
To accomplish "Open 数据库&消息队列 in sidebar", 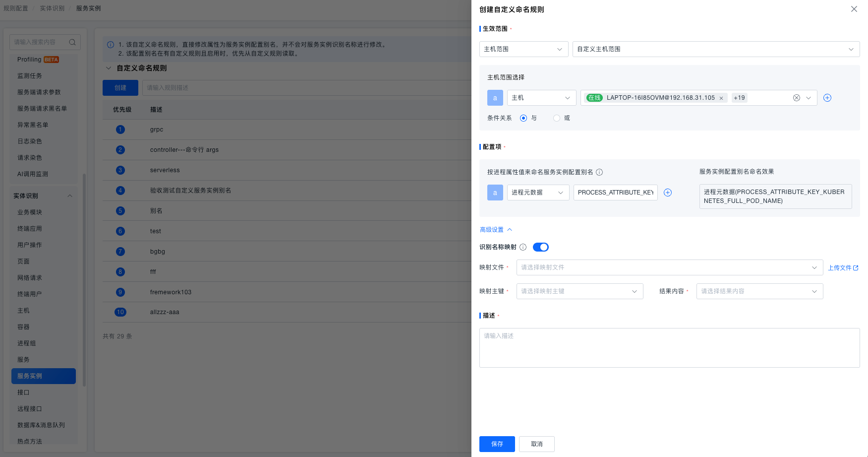I will [41, 425].
